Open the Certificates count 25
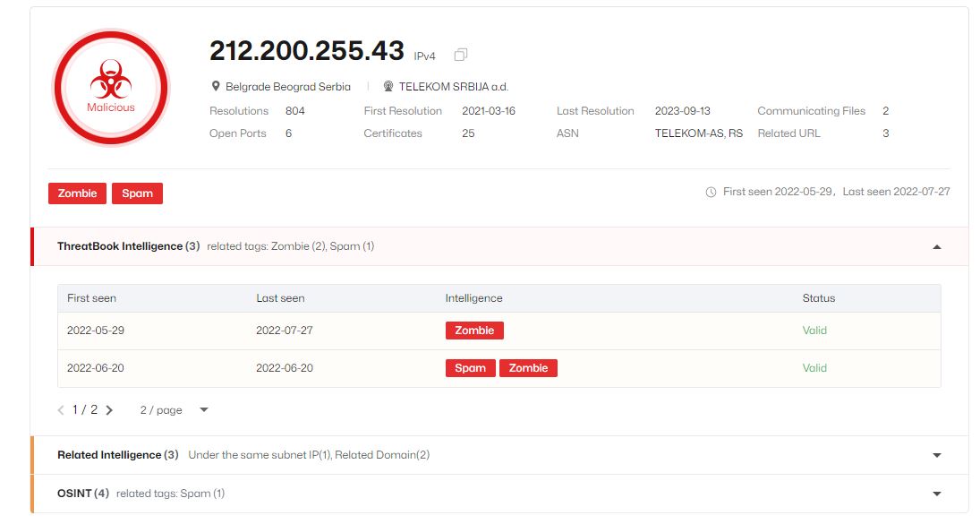The width and height of the screenshot is (980, 524). (x=468, y=133)
